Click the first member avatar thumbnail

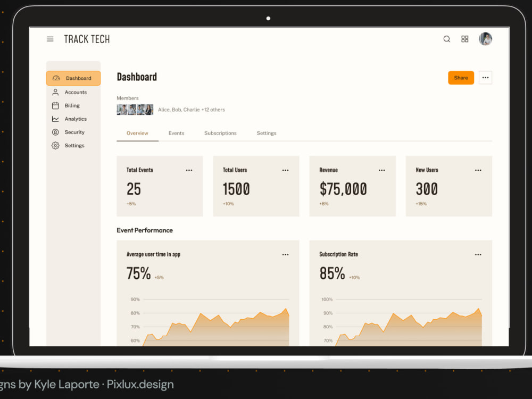pyautogui.click(x=122, y=110)
